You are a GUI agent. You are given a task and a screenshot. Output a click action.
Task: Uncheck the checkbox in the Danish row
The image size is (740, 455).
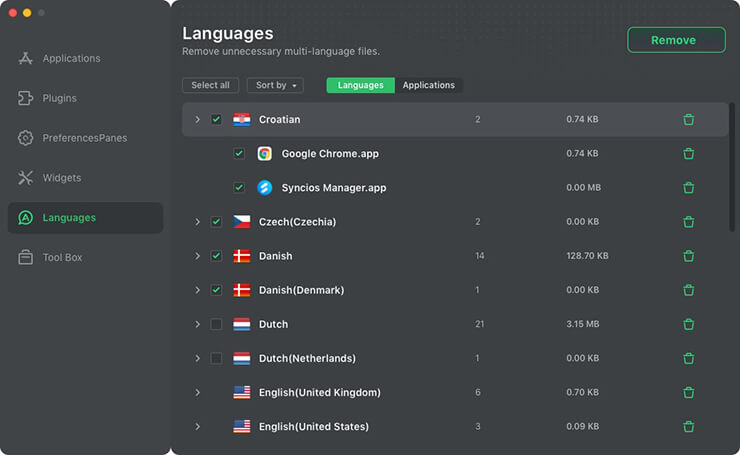coord(216,256)
